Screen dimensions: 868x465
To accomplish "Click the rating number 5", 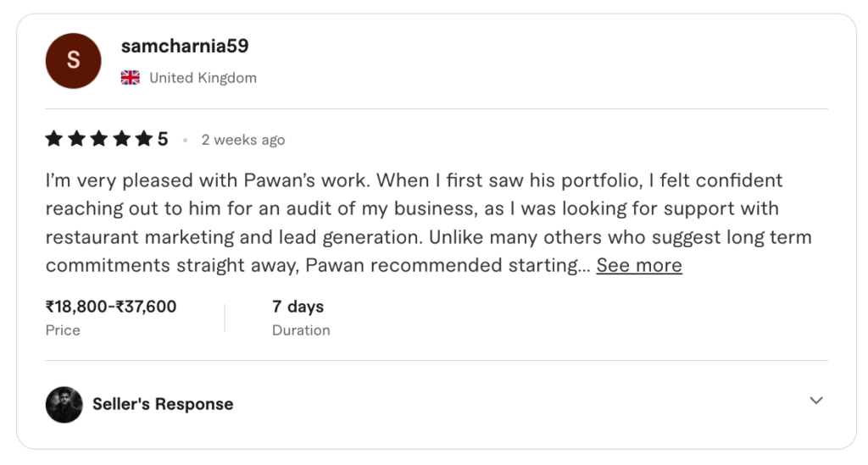I will pos(163,139).
